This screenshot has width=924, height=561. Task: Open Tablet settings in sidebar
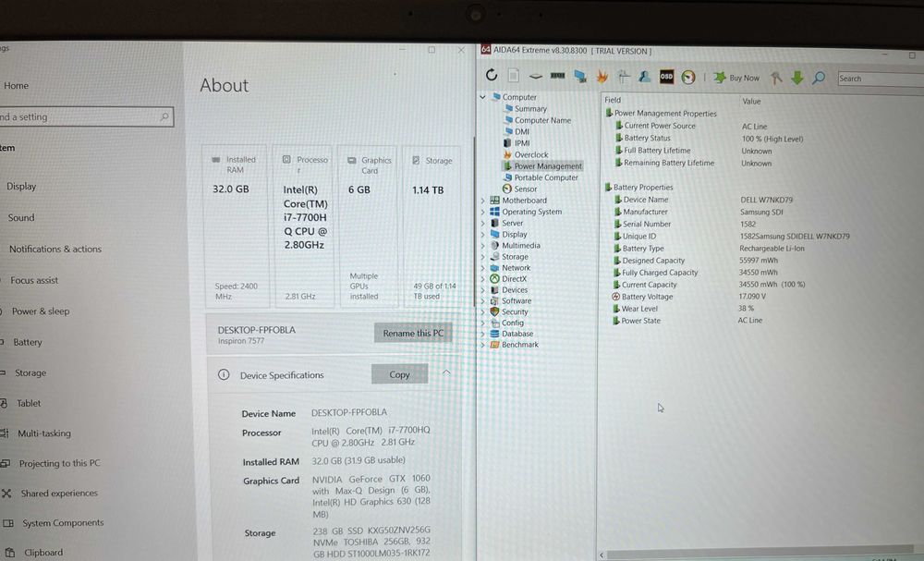pos(29,403)
